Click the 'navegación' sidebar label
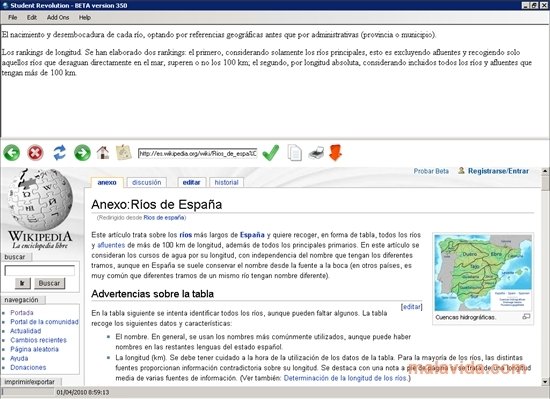Viewport: 550px width, 399px height. coord(21,300)
